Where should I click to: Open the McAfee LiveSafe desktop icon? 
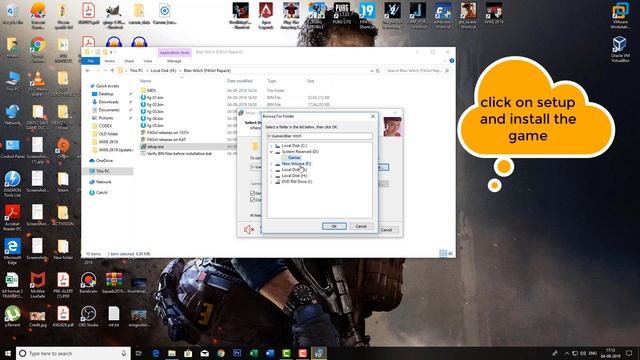(38, 284)
